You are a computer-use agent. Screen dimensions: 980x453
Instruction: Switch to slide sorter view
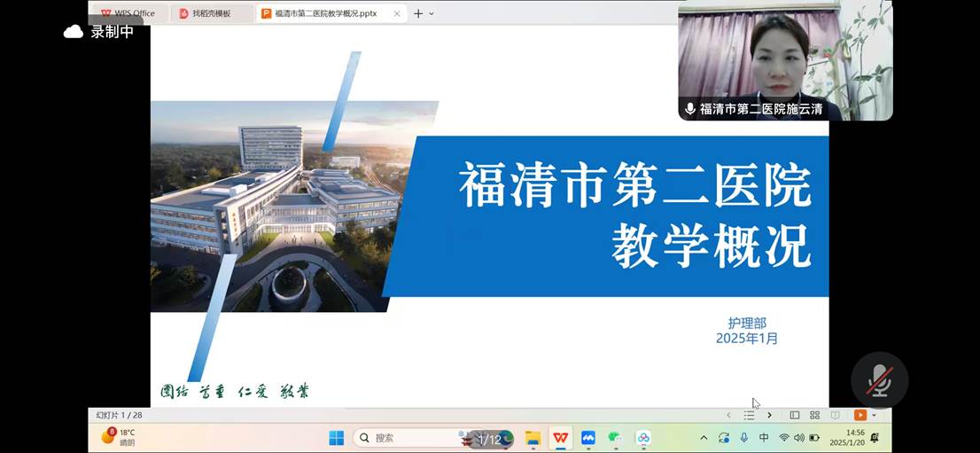point(814,415)
